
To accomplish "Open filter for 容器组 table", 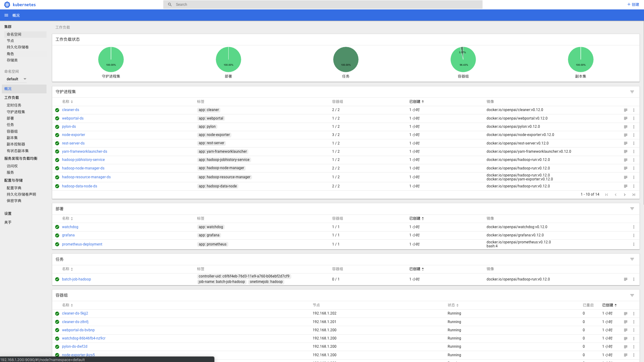I will pos(632,295).
